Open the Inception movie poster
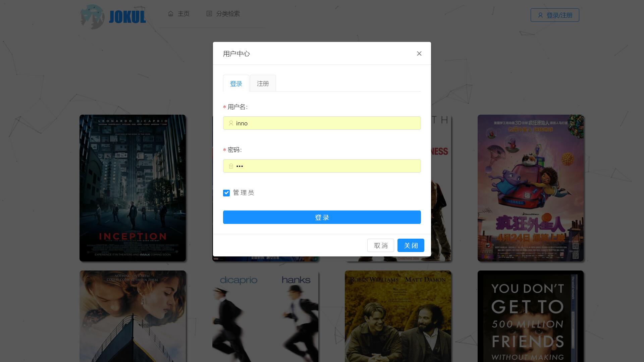The height and width of the screenshot is (362, 644). [x=132, y=188]
